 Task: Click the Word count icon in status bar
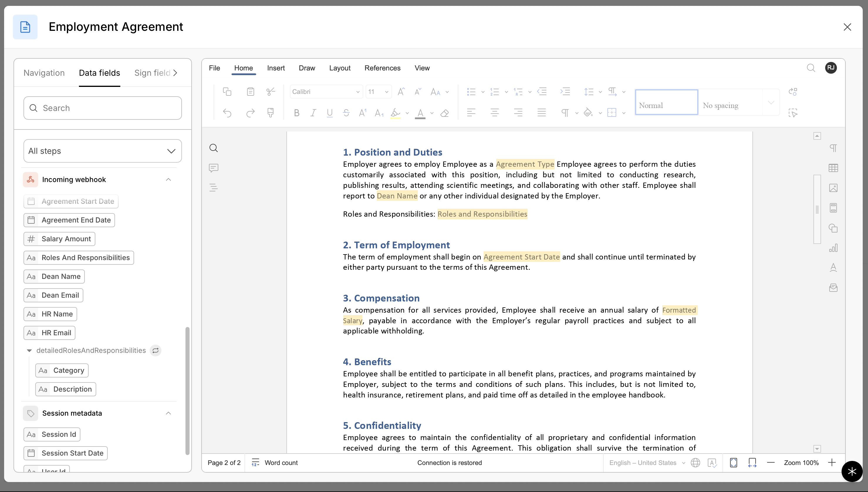(255, 463)
